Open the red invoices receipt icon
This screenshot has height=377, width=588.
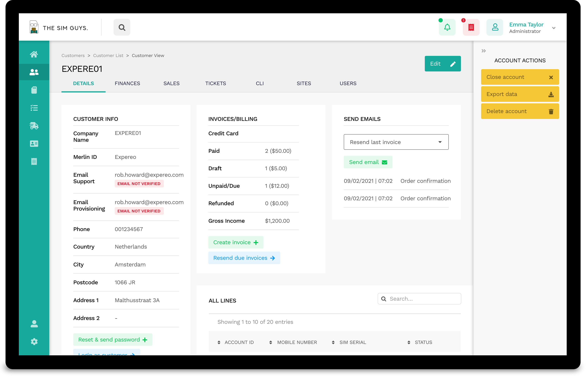(x=471, y=27)
